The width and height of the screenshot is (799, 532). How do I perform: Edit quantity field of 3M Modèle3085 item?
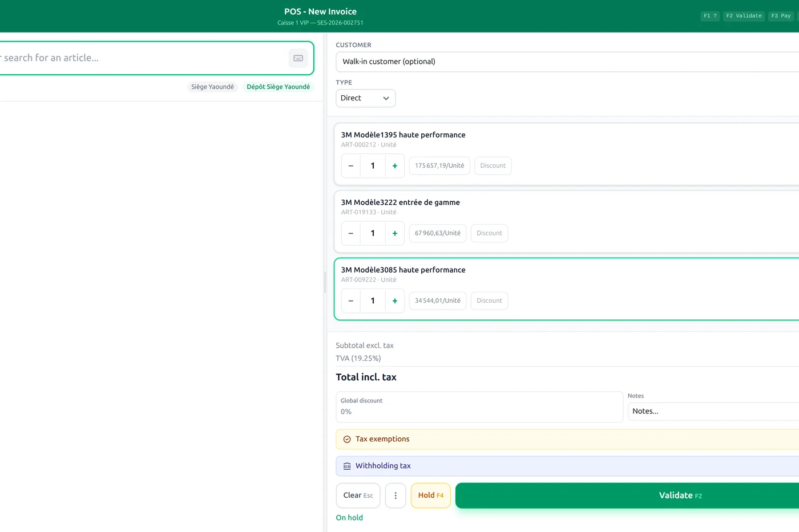(373, 301)
